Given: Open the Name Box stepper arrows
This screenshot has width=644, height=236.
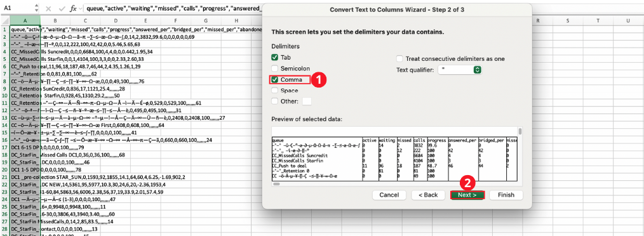Looking at the screenshot, I should 36,8.
